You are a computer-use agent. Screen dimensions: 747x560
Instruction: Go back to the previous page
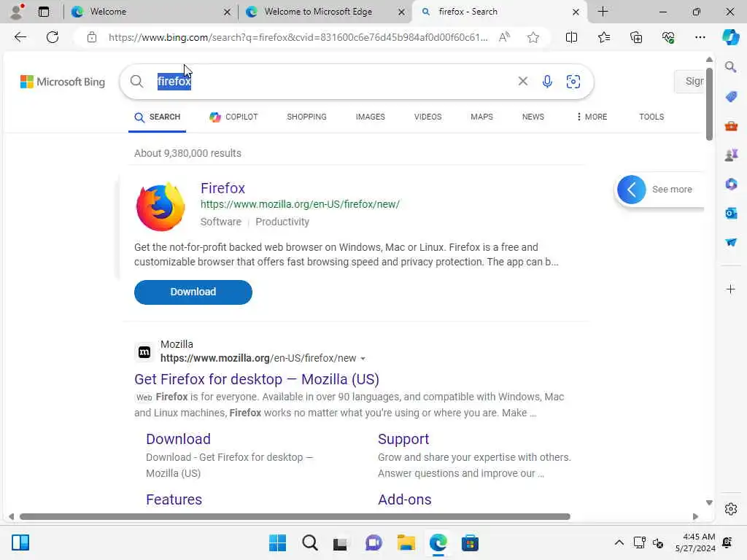tap(20, 37)
